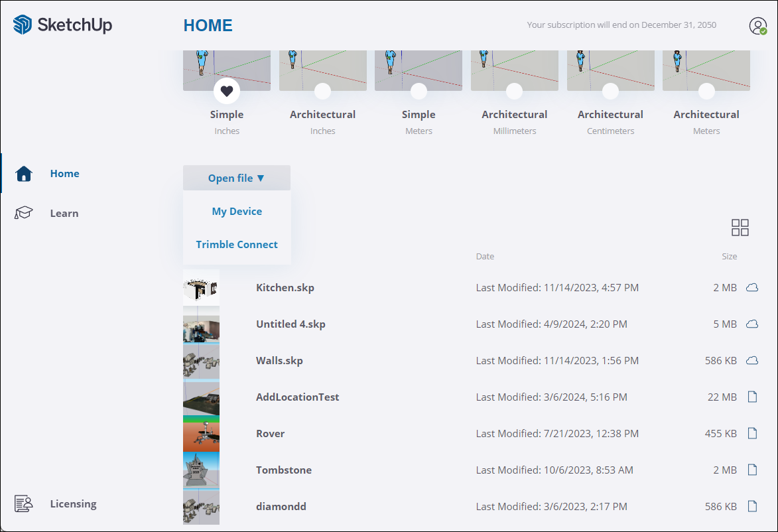Click the Licensing certificate icon
The height and width of the screenshot is (532, 778).
click(x=24, y=504)
